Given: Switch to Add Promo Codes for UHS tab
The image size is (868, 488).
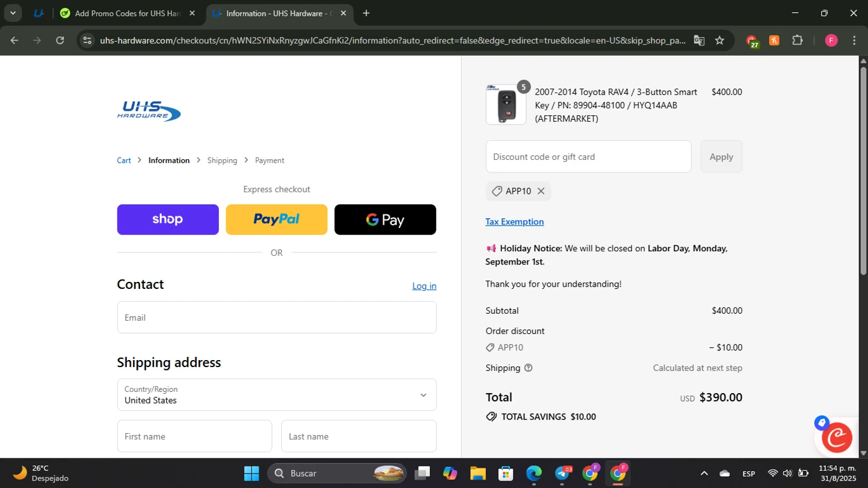Looking at the screenshot, I should coord(128,13).
